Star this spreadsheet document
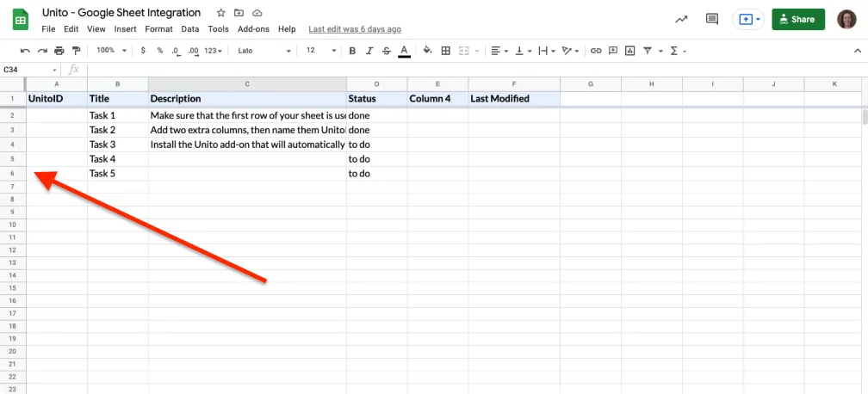This screenshot has width=868, height=394. 221,14
